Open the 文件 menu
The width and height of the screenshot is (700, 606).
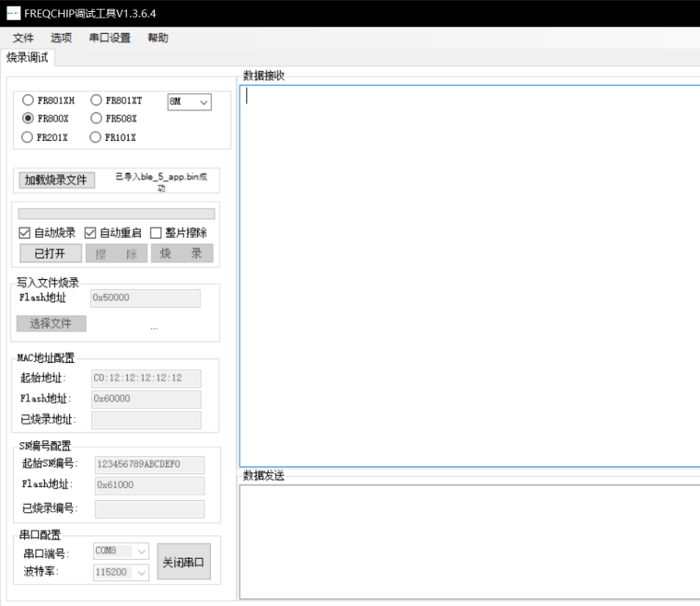23,38
